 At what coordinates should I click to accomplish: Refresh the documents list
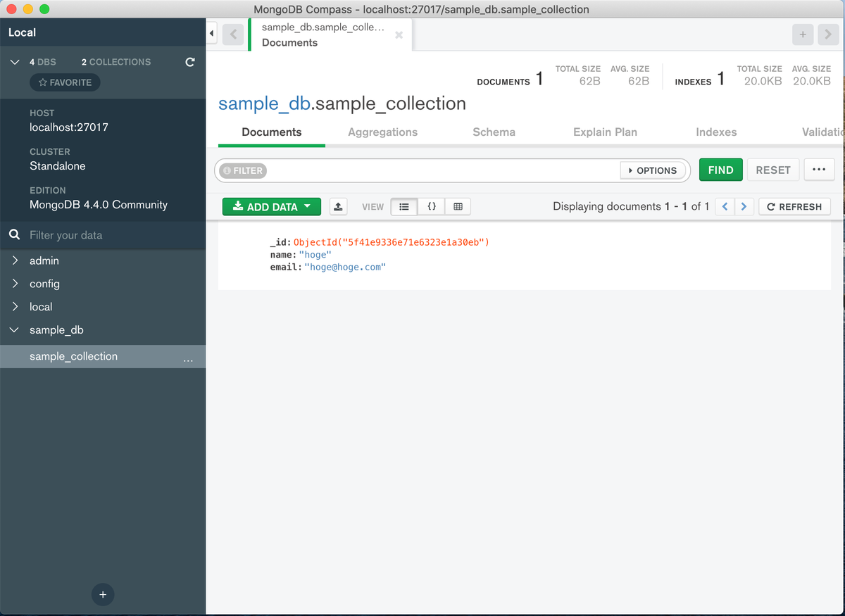pyautogui.click(x=794, y=206)
